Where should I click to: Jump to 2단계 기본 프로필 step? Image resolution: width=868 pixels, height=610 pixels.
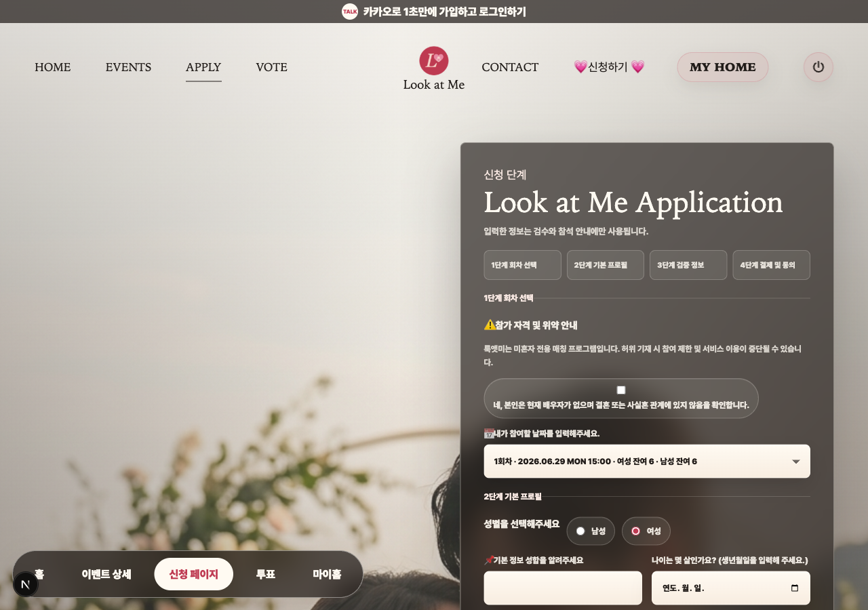point(606,265)
